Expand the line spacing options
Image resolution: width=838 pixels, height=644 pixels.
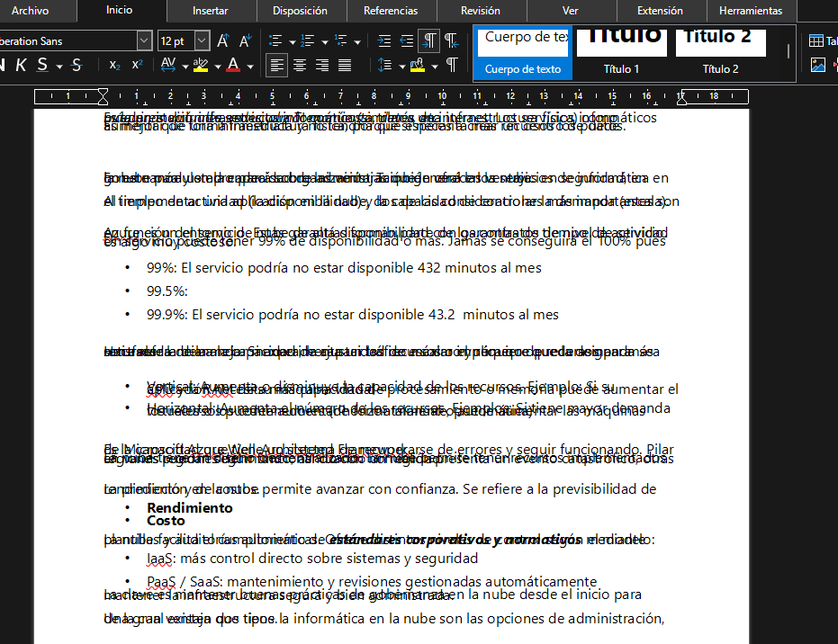pos(401,66)
